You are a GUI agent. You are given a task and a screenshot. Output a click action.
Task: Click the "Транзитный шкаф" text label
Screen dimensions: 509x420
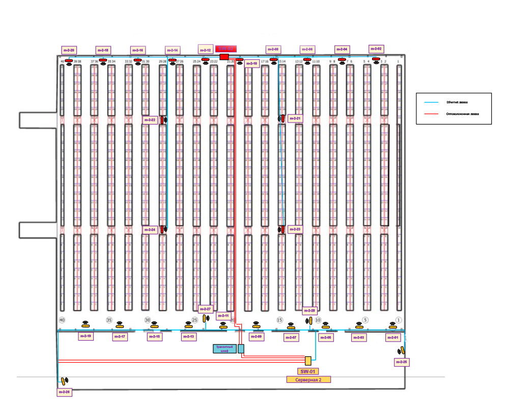pyautogui.click(x=224, y=348)
